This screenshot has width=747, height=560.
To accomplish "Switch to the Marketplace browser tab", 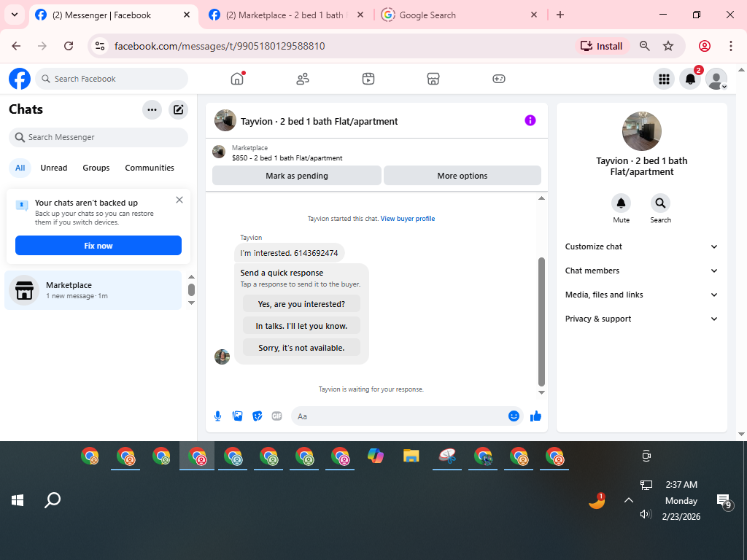I will (x=286, y=15).
